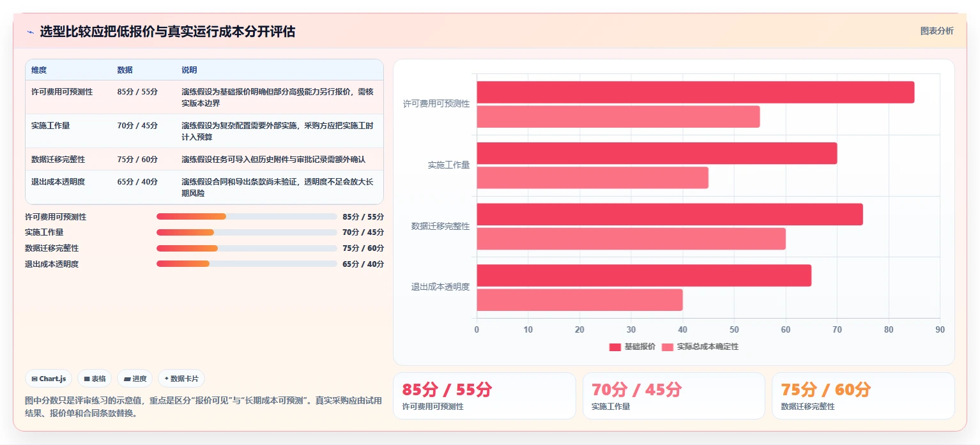
Task: Click the description starting 演练假设为基础报价明确
Action: (278, 97)
